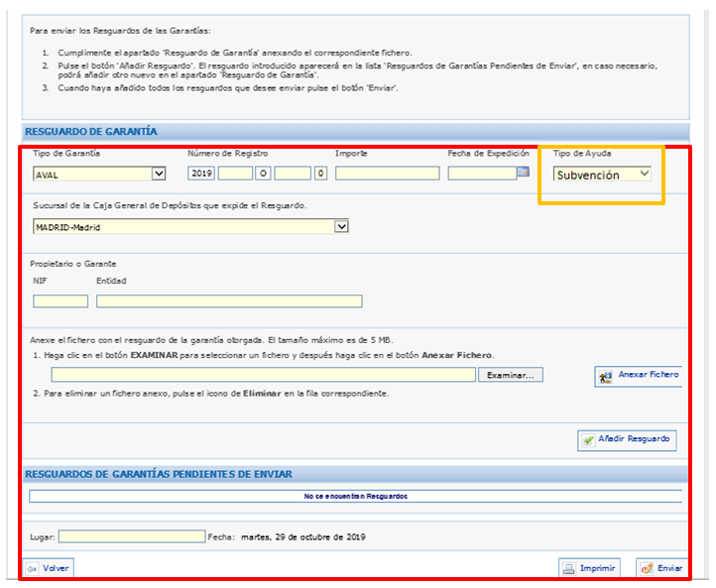Click the Volver back arrow icon
The image size is (716, 588).
[32, 569]
